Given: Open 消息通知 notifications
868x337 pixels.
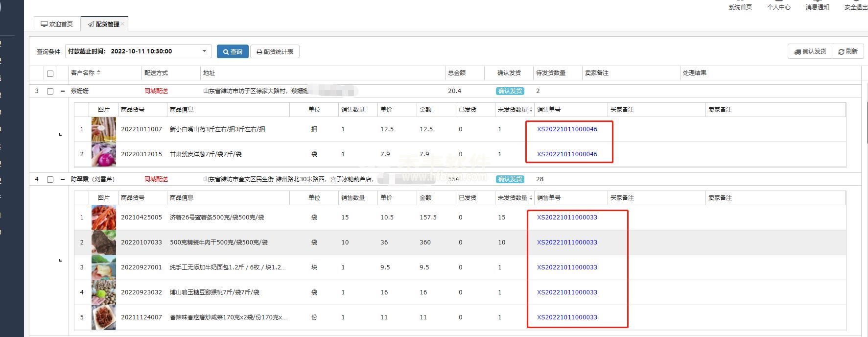Looking at the screenshot, I should coord(817,7).
